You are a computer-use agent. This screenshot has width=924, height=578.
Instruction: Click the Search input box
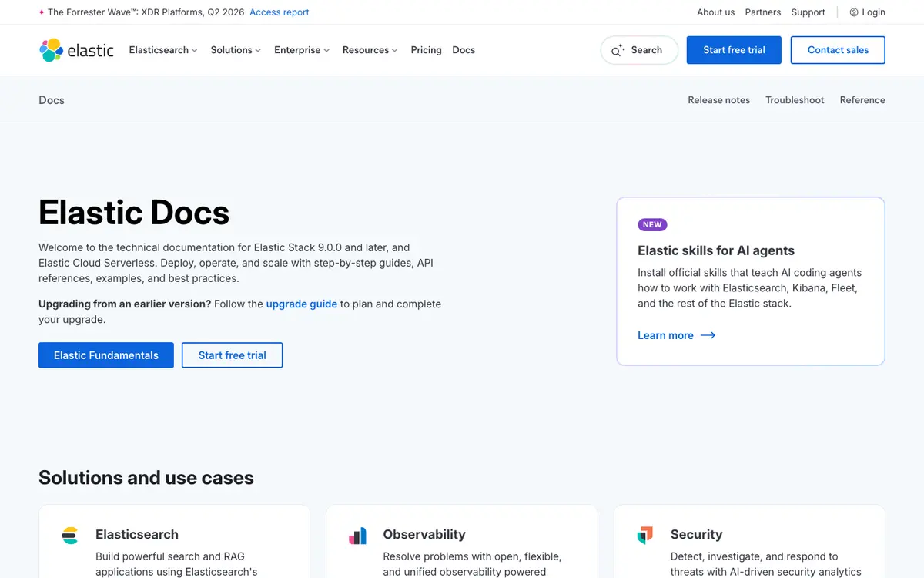pos(639,50)
